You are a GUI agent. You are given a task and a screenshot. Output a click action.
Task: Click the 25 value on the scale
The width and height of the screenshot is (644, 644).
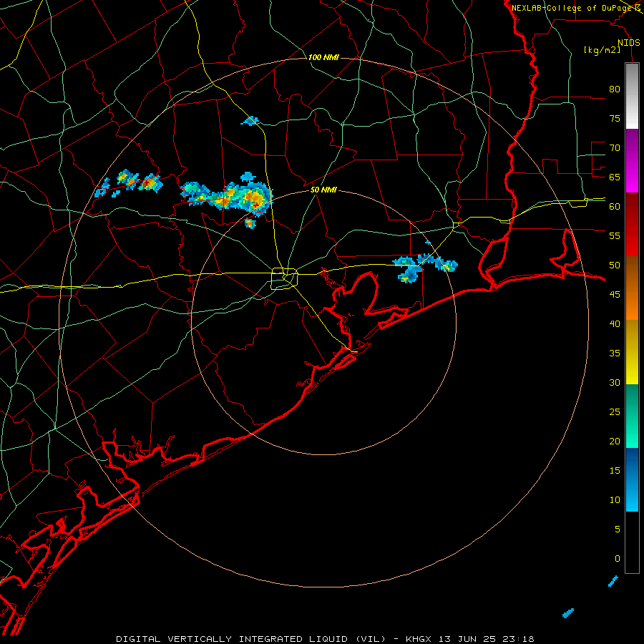(615, 412)
